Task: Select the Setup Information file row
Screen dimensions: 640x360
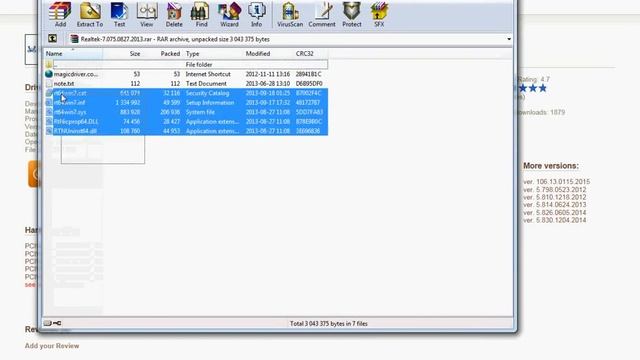Action: tap(186, 102)
